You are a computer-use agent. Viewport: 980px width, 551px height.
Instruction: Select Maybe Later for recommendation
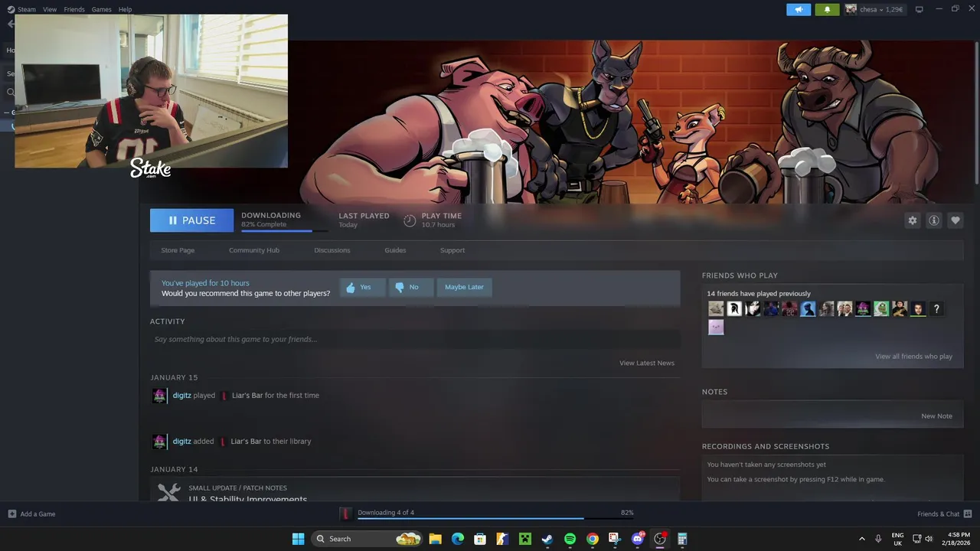coord(464,287)
